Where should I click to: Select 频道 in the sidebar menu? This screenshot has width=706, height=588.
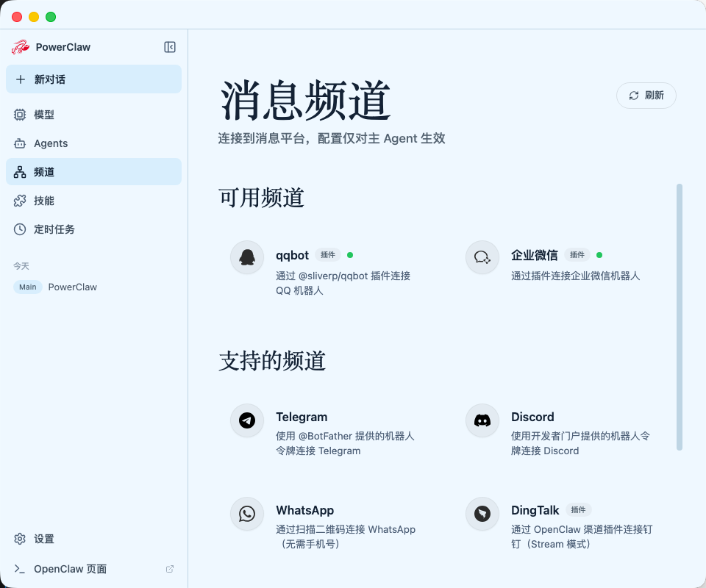pyautogui.click(x=42, y=171)
